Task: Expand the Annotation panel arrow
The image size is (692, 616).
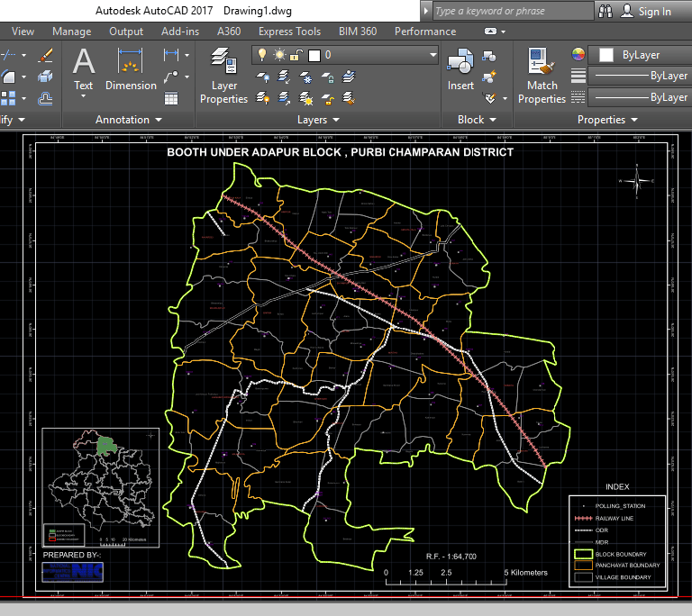Action: (159, 120)
